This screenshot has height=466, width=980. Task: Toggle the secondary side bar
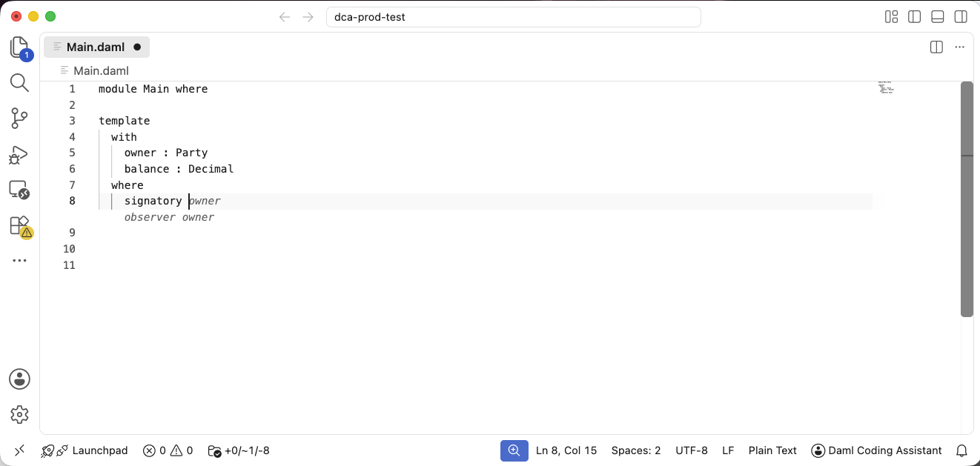click(961, 17)
